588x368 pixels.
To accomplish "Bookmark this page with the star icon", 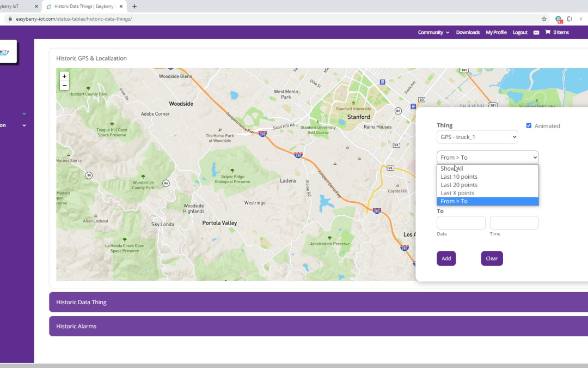I will 544,19.
